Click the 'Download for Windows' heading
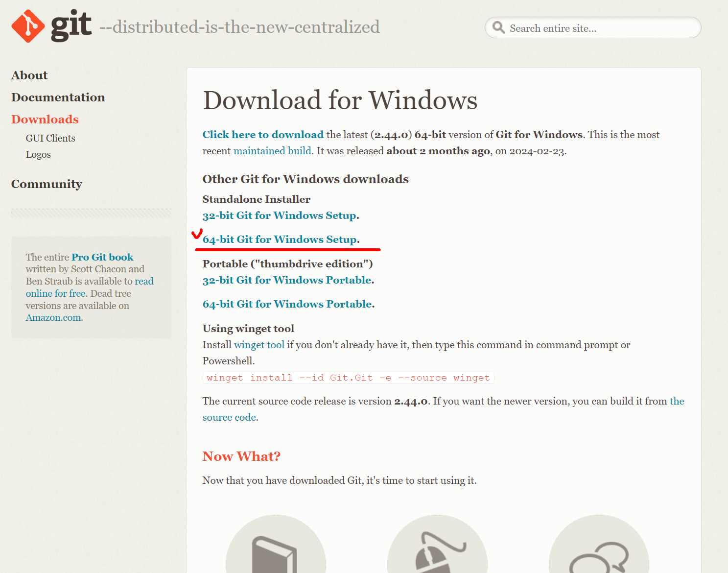 340,100
